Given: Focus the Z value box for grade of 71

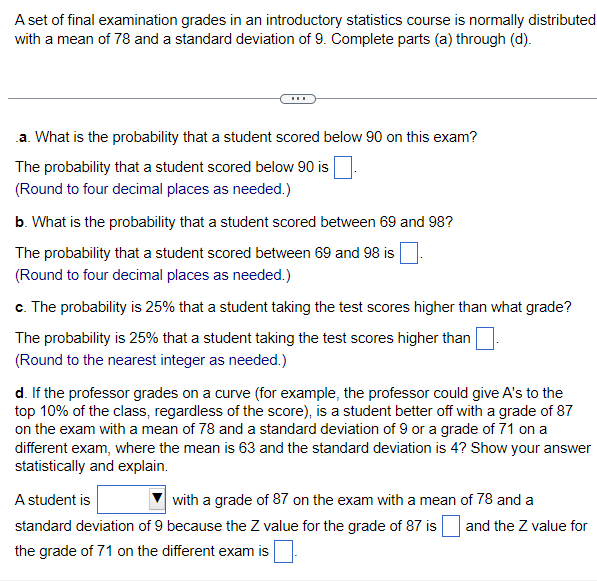Looking at the screenshot, I should (283, 551).
